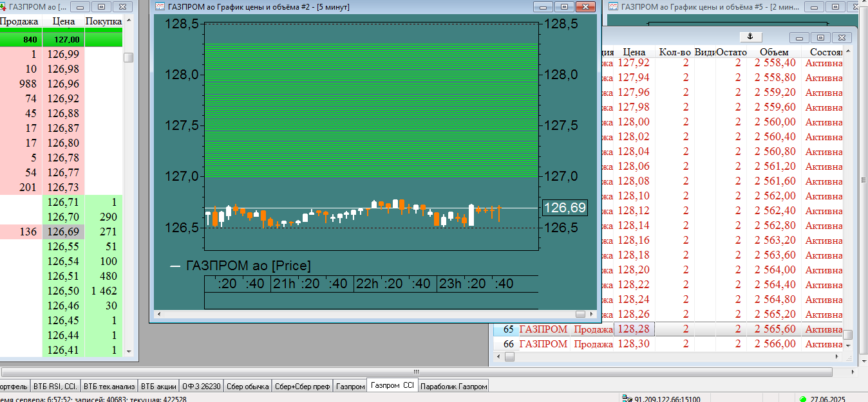Select price 127,00 in the order book
868x402 pixels.
(63, 39)
